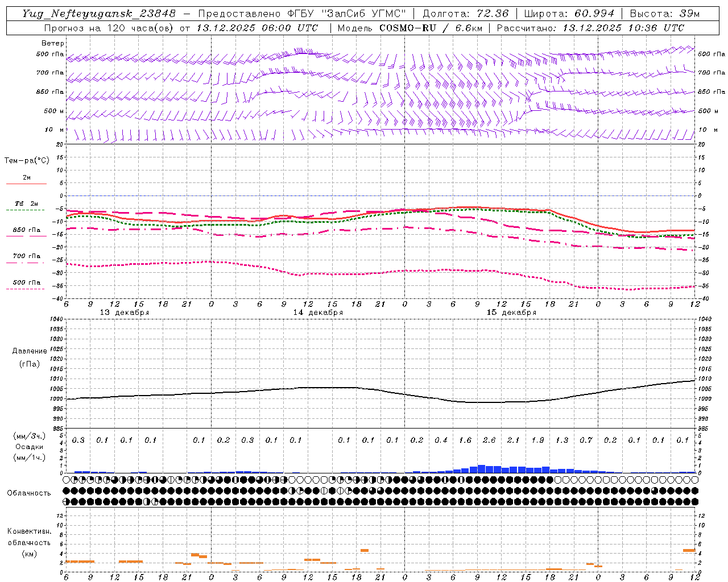728x582 pixels.
Task: Click the '15 декабря' date label
Action: click(511, 313)
